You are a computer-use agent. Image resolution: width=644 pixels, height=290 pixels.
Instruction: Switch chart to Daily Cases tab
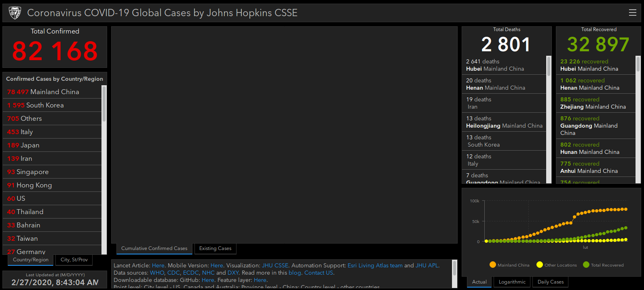551,282
